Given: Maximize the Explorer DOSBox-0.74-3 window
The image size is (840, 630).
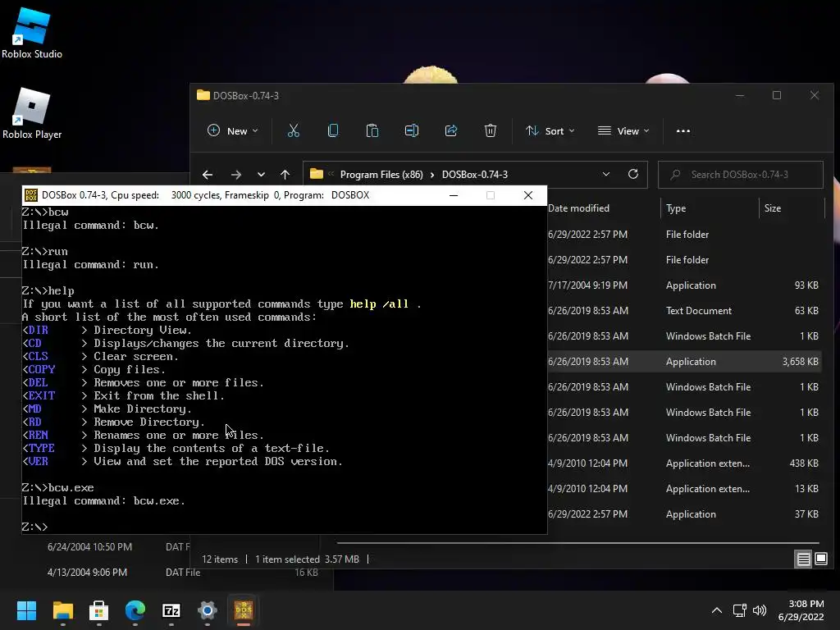Looking at the screenshot, I should tap(777, 95).
